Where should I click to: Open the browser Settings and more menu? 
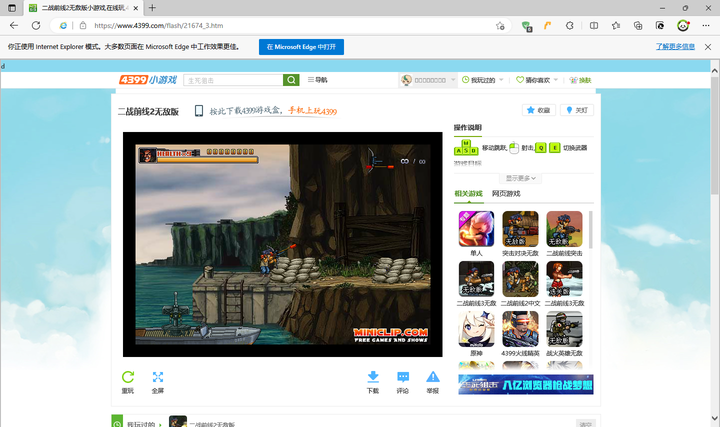[706, 26]
